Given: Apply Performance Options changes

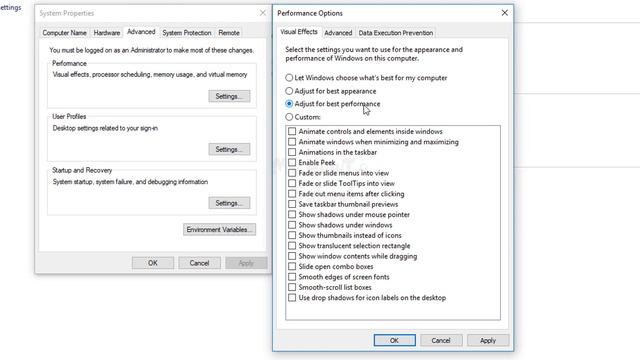Looking at the screenshot, I should (488, 340).
